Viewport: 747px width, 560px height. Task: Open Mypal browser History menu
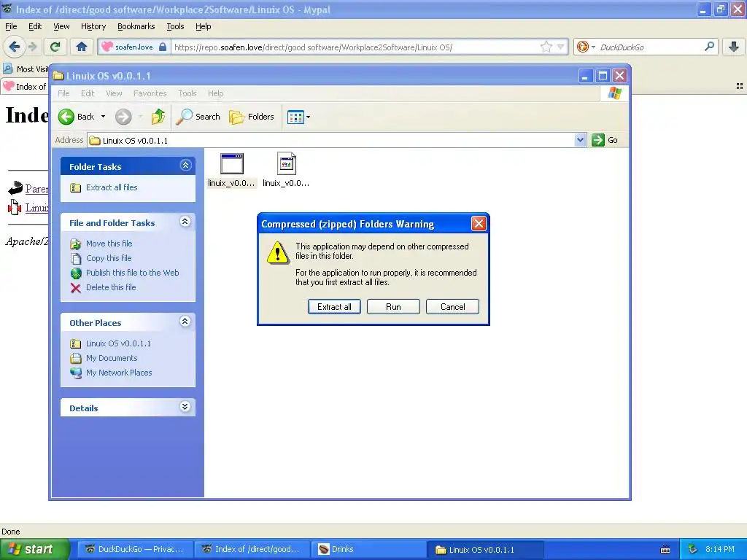93,26
